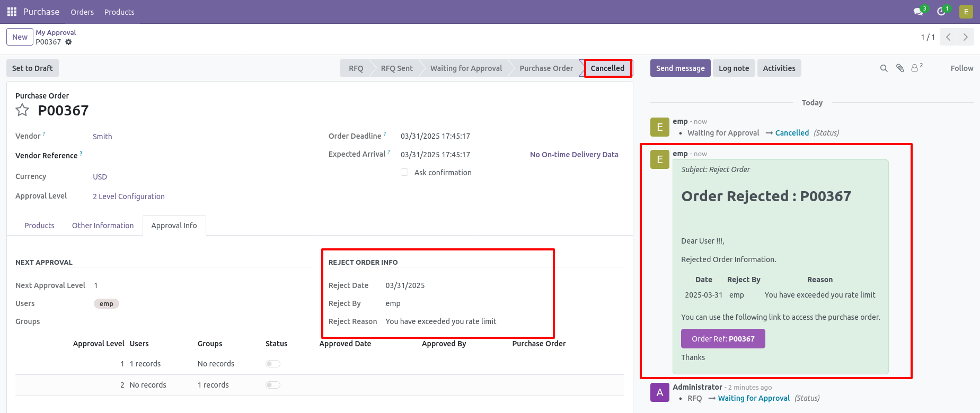Open 2 Level Configuration link
The image size is (980, 413).
click(x=129, y=196)
